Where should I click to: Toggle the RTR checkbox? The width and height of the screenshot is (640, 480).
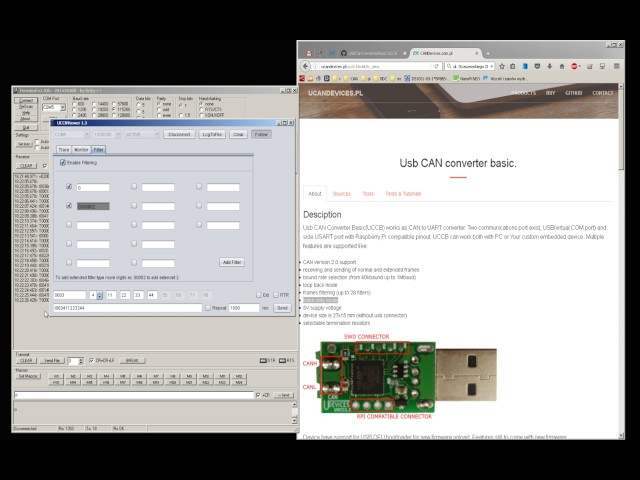[276, 295]
